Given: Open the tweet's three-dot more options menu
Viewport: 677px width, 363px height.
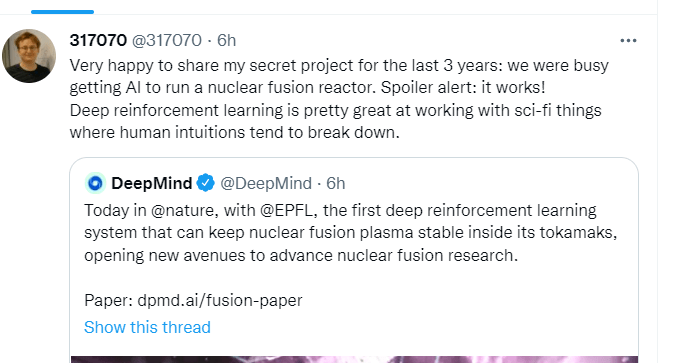Looking at the screenshot, I should pyautogui.click(x=628, y=41).
